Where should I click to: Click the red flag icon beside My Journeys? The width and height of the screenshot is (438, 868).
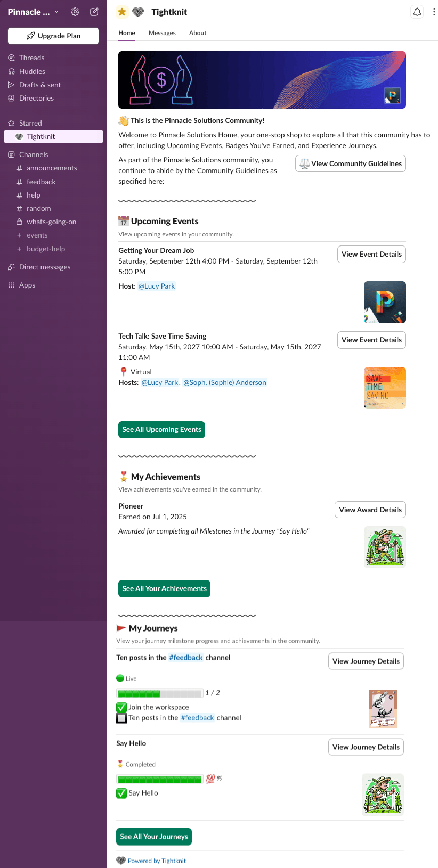(121, 628)
